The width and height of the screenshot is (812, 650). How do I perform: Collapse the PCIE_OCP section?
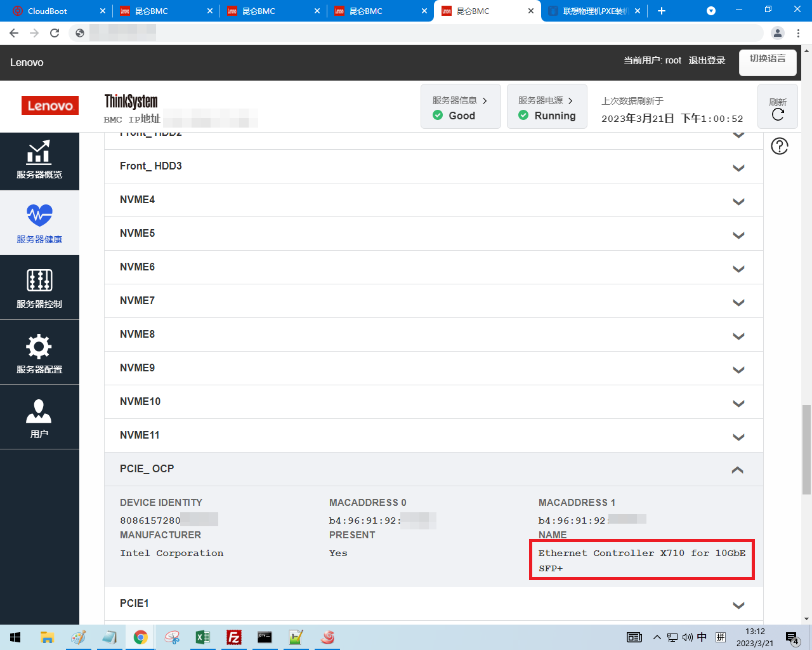pyautogui.click(x=737, y=470)
